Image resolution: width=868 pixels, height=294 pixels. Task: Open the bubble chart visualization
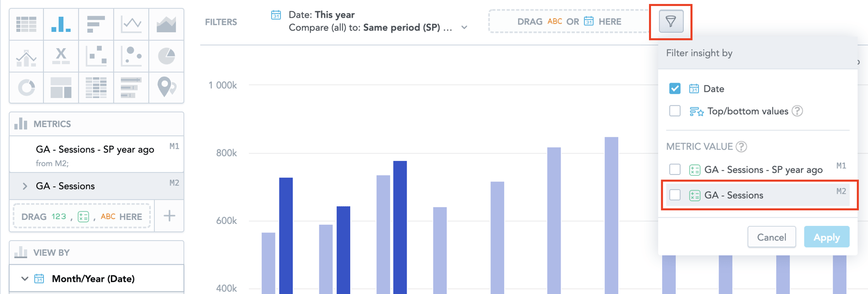pos(131,55)
